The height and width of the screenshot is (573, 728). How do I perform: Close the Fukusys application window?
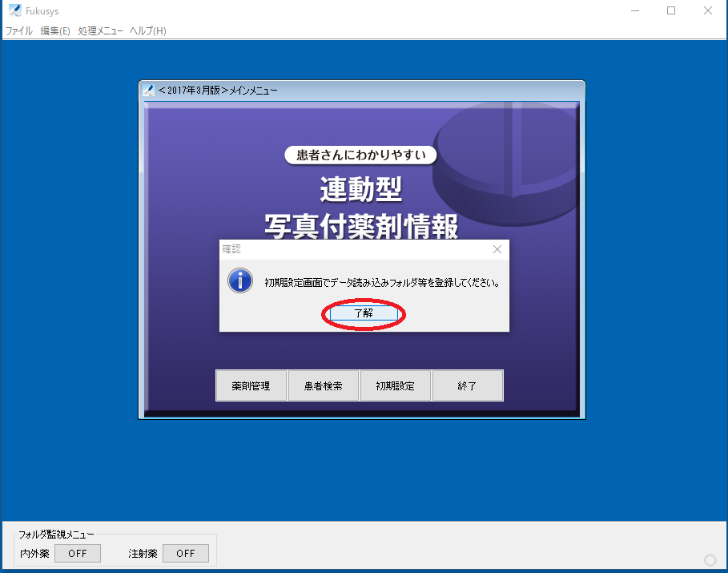(707, 10)
